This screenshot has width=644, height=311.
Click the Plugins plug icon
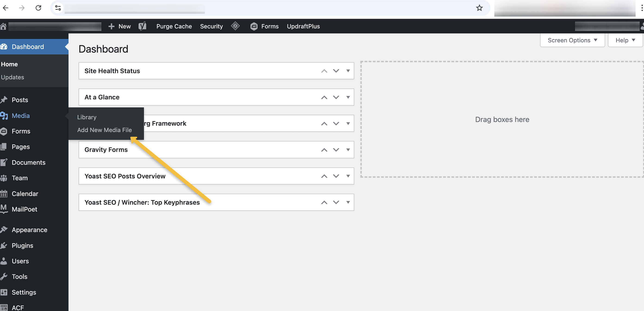(4, 246)
